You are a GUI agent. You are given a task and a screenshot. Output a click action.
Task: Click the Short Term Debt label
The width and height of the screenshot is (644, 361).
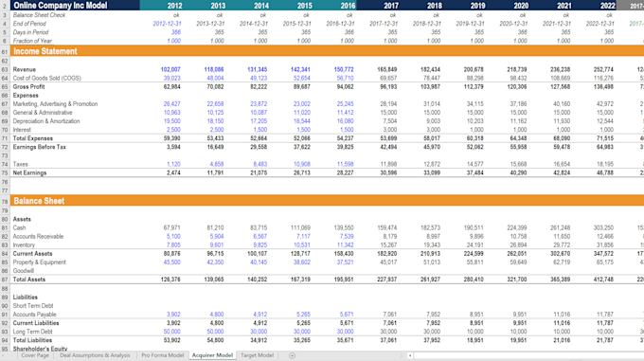(33, 306)
